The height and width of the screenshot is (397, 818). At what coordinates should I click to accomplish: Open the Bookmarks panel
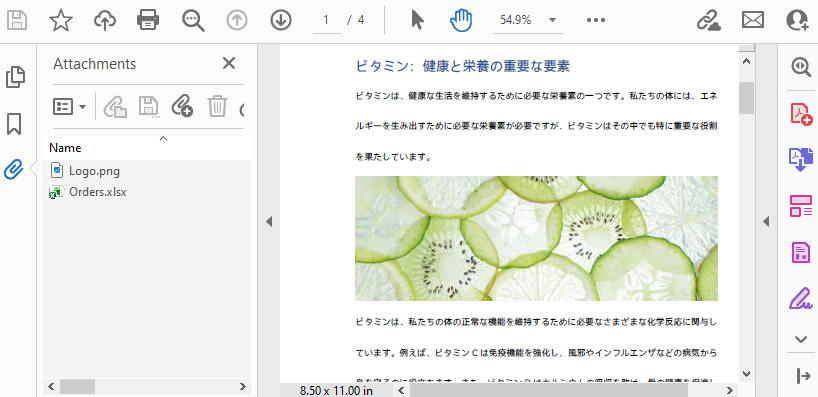[x=14, y=124]
